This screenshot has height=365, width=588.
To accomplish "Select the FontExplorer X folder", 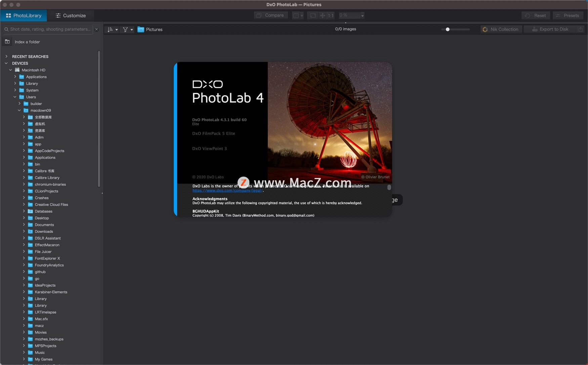I will (47, 258).
